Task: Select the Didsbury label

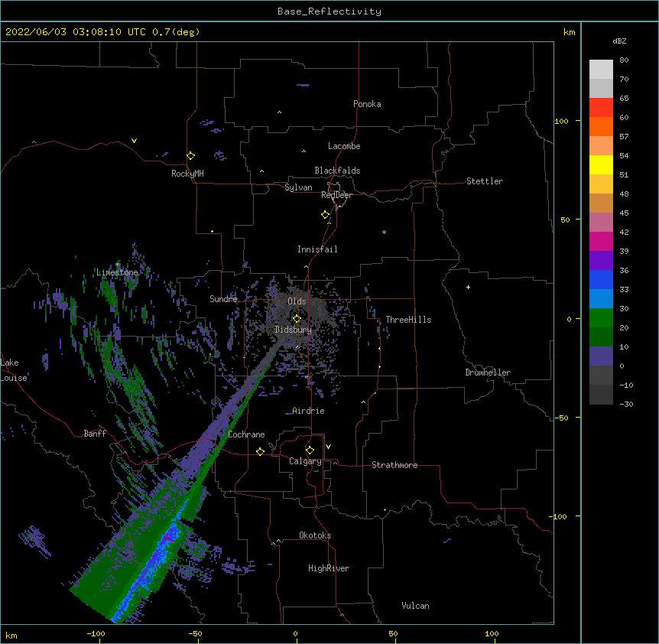Action: [294, 330]
